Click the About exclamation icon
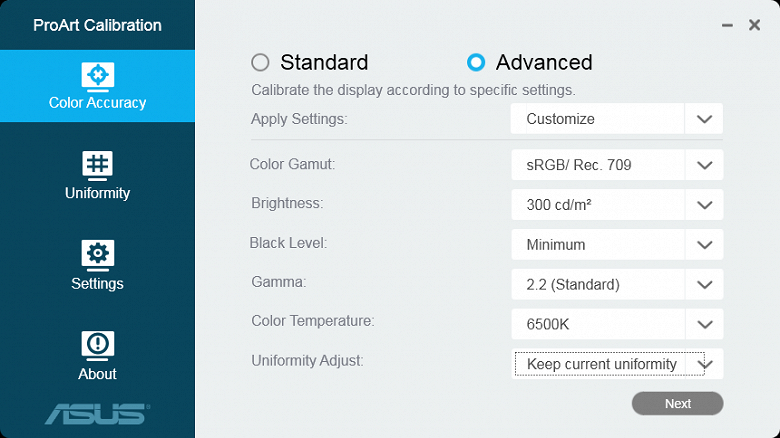Viewport: 780px width, 438px height. (x=97, y=344)
